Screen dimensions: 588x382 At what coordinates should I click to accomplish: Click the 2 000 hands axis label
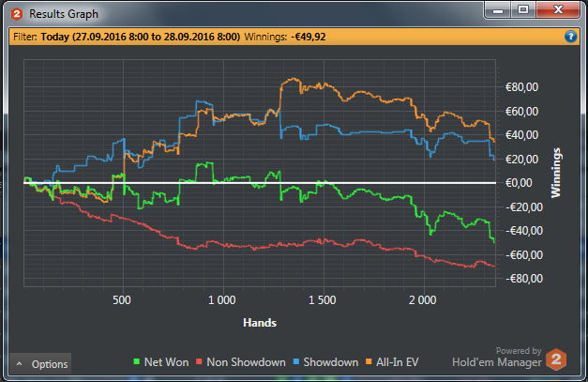423,300
